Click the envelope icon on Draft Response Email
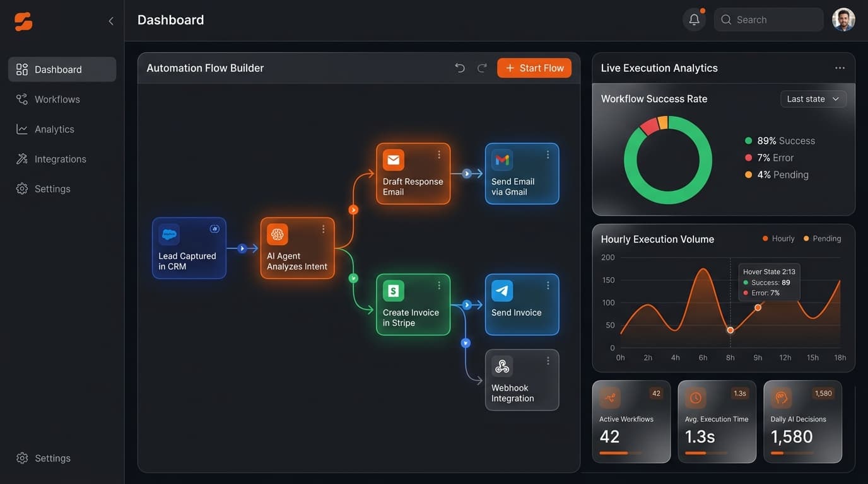This screenshot has height=484, width=868. 394,160
